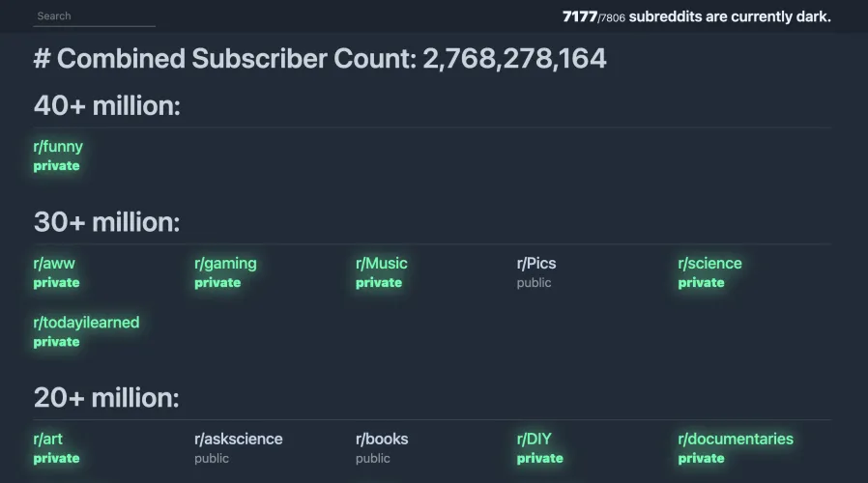Open the public r/Pics subreddit
This screenshot has width=868, height=483.
(536, 264)
